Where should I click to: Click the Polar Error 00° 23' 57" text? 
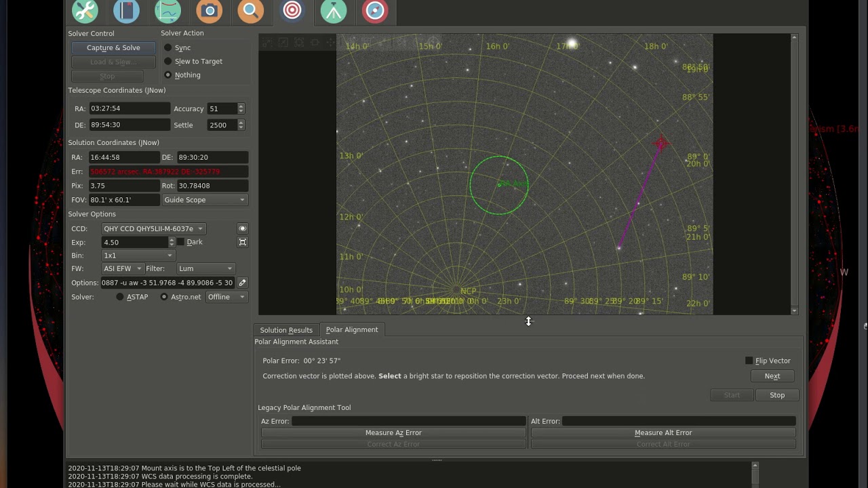302,361
